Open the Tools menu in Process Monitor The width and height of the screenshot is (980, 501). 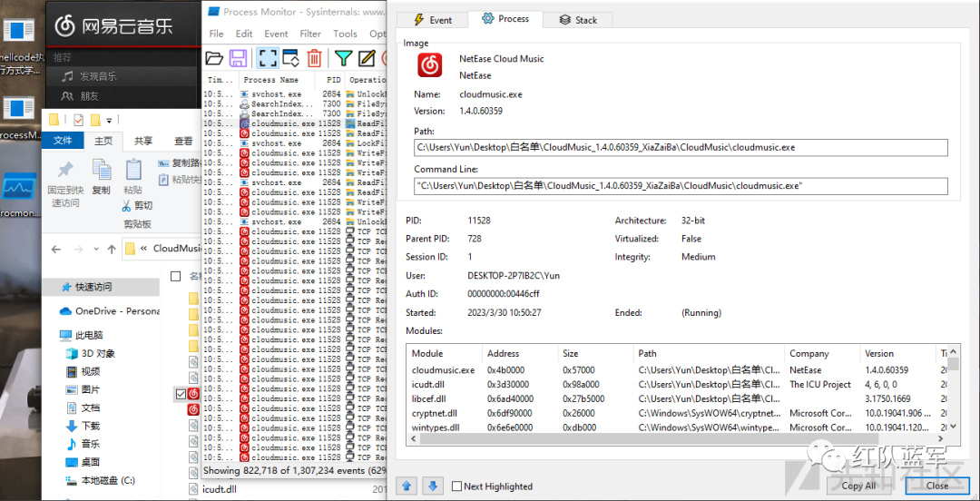pyautogui.click(x=345, y=34)
